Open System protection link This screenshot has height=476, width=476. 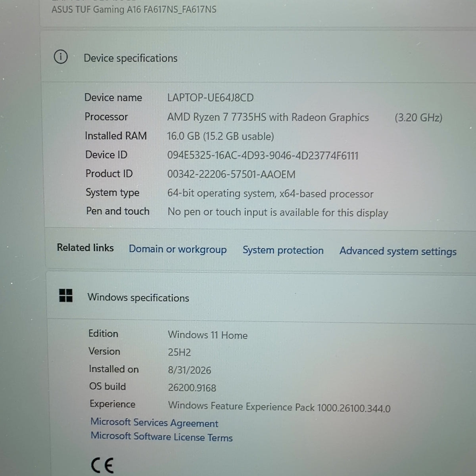(283, 250)
